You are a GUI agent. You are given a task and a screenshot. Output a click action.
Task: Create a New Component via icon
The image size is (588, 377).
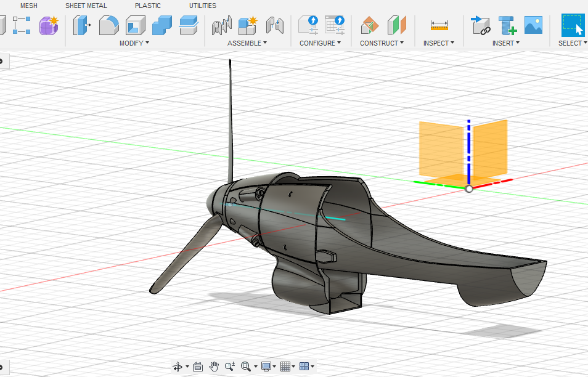coord(248,25)
